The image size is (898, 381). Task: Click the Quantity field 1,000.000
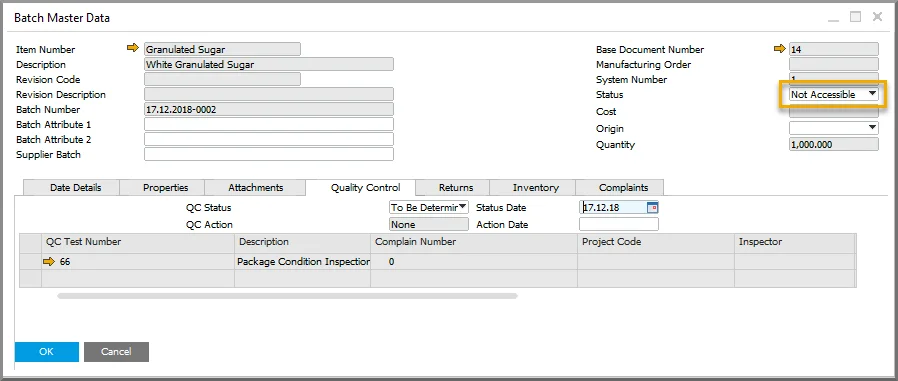(833, 144)
